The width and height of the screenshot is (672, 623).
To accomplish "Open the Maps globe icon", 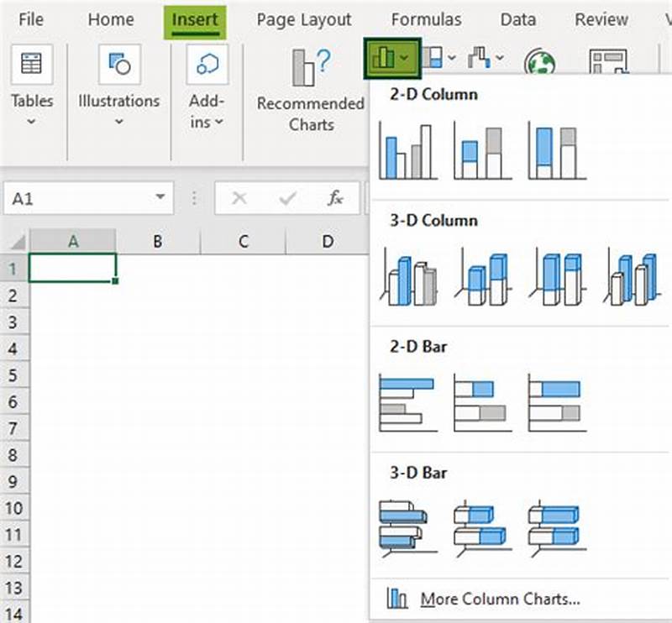I will click(x=542, y=60).
